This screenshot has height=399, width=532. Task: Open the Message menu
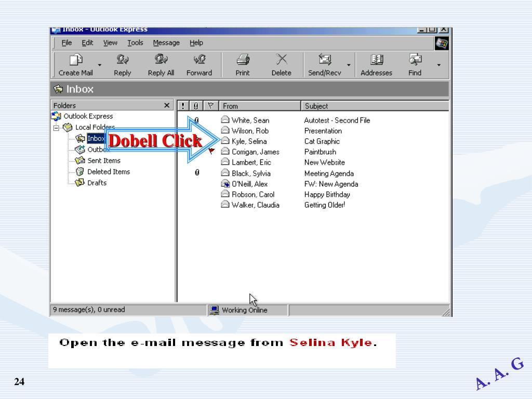166,43
